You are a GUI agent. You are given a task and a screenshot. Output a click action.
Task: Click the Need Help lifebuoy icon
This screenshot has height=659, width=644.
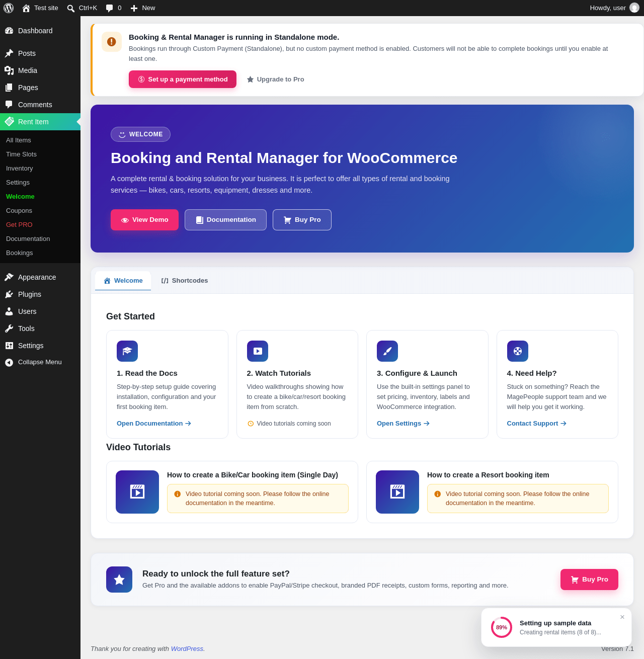click(x=518, y=351)
